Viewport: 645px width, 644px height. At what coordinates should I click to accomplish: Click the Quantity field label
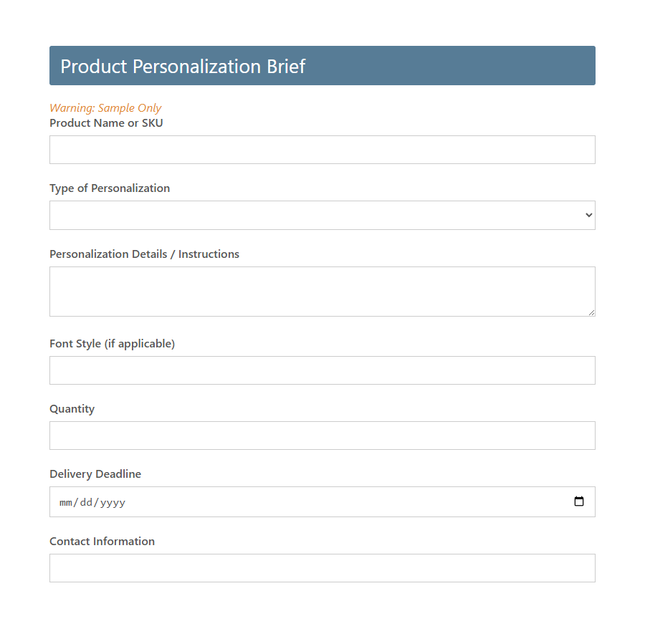72,408
